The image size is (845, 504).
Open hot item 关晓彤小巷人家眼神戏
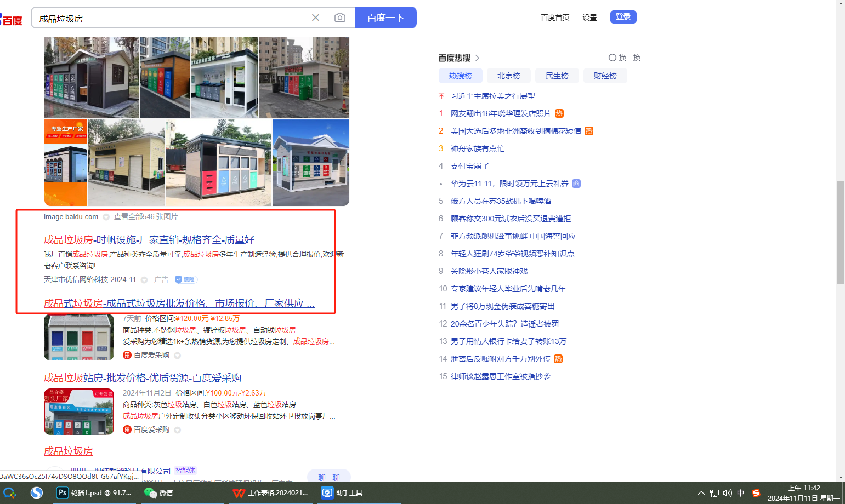(x=489, y=271)
